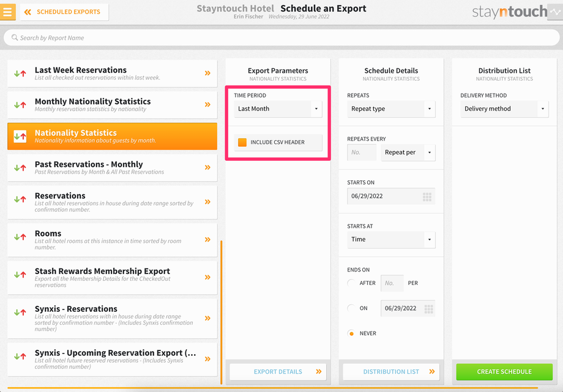Click chevron next to Rooms report
563x392 pixels.
pos(207,240)
